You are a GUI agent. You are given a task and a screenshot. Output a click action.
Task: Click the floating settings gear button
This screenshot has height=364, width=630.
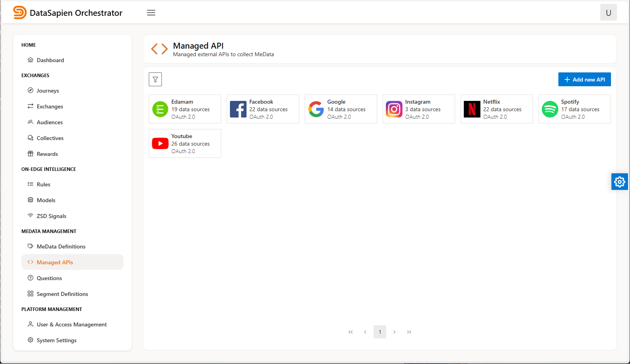tap(620, 182)
